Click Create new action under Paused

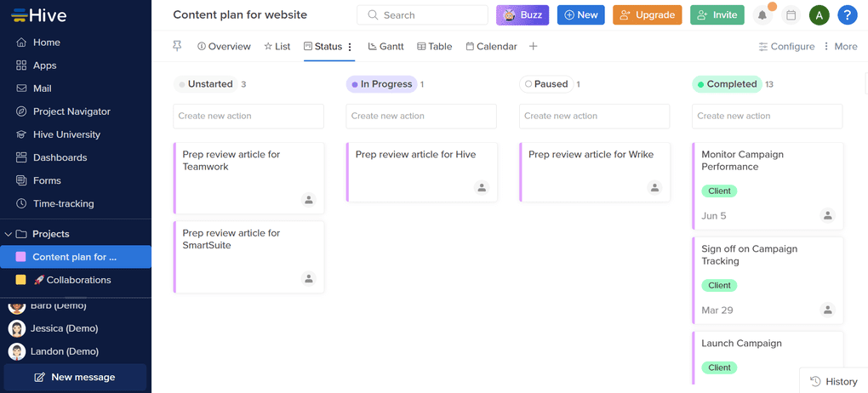595,117
